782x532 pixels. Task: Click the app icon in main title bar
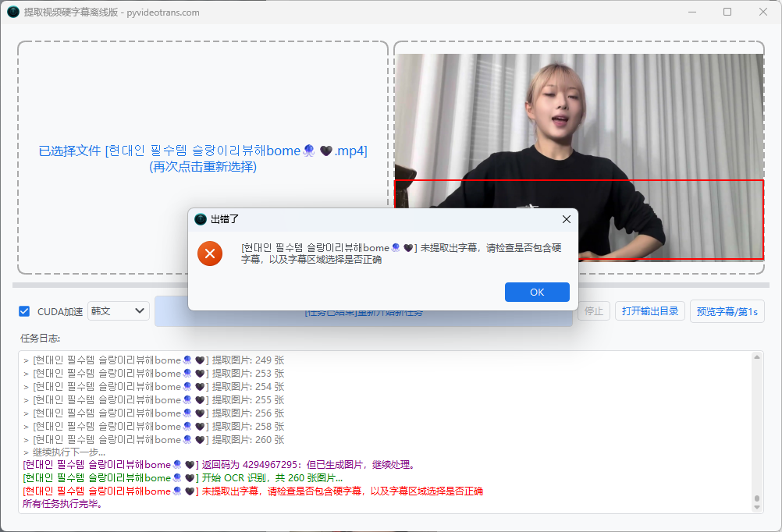tap(13, 12)
